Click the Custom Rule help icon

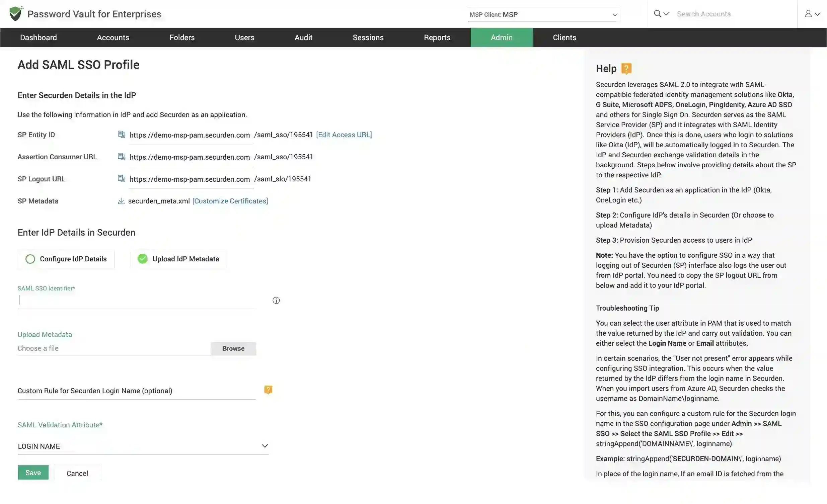[x=268, y=390]
